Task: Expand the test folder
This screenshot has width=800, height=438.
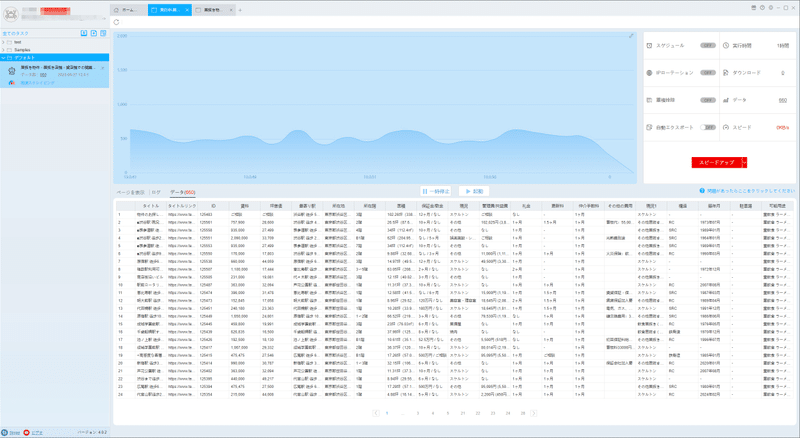Action: (x=3, y=42)
